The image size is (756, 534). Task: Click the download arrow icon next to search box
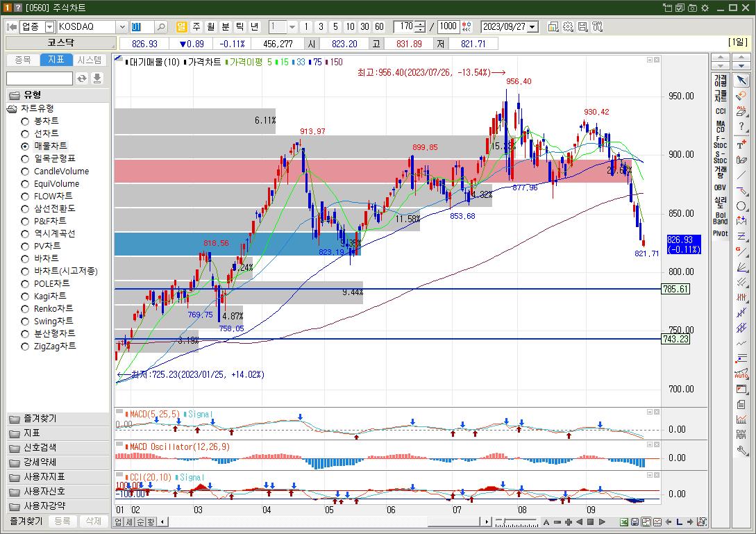click(x=97, y=78)
